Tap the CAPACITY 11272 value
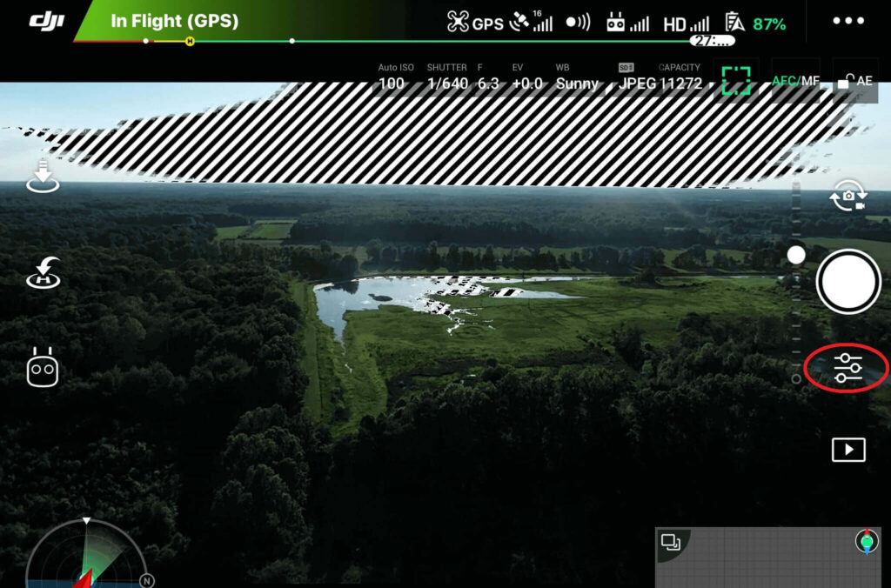 (680, 77)
